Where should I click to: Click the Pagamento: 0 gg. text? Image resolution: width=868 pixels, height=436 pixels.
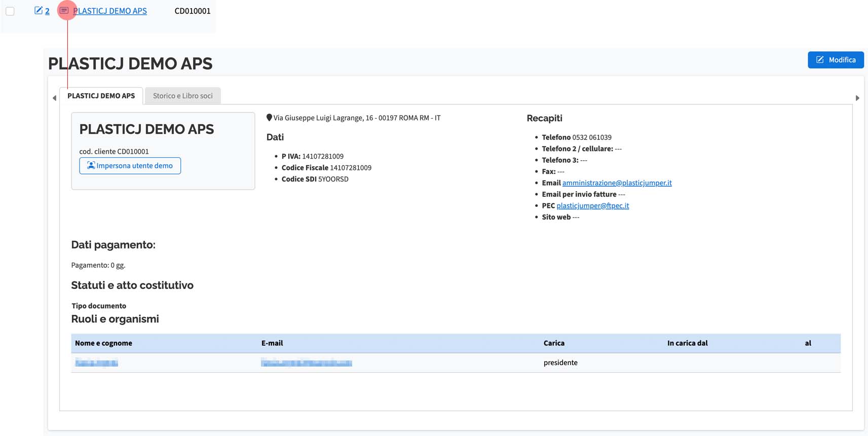click(x=98, y=265)
